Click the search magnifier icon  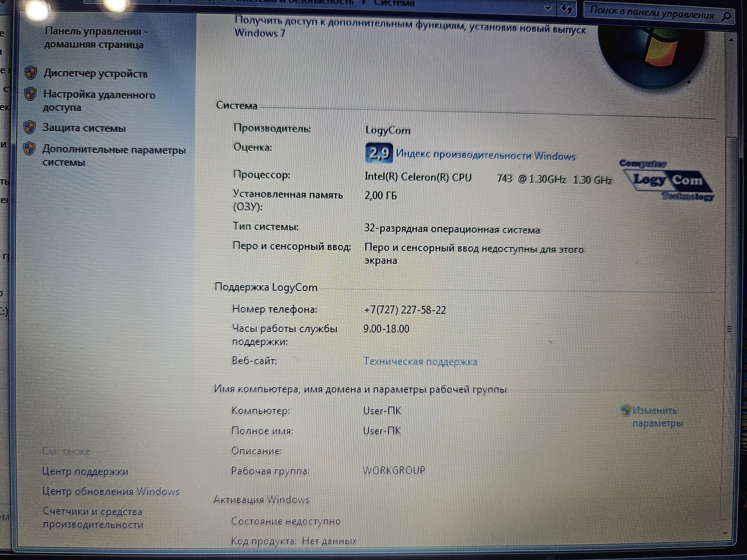726,16
